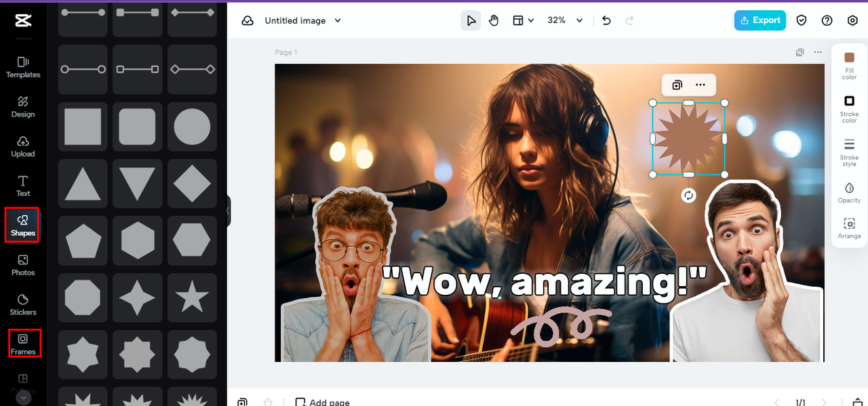Screen dimensions: 868x406
Task: Insert line with square endpoints
Action: [x=137, y=69]
